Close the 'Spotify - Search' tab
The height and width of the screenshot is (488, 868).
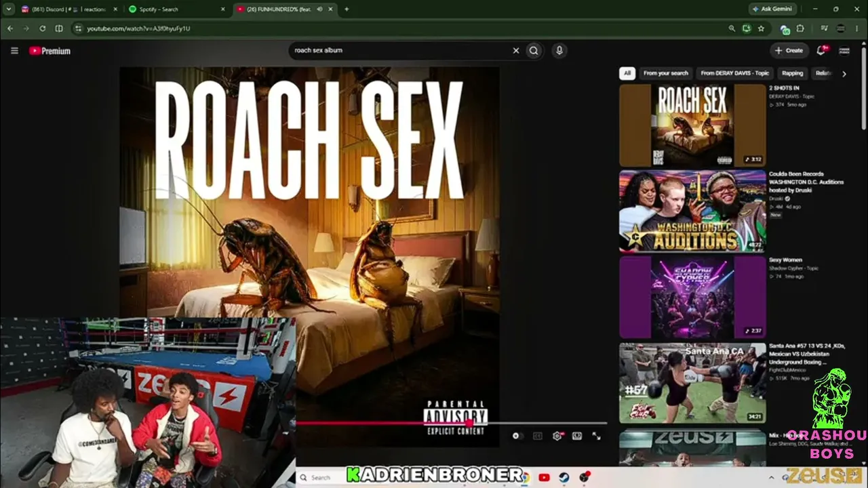[x=222, y=9]
